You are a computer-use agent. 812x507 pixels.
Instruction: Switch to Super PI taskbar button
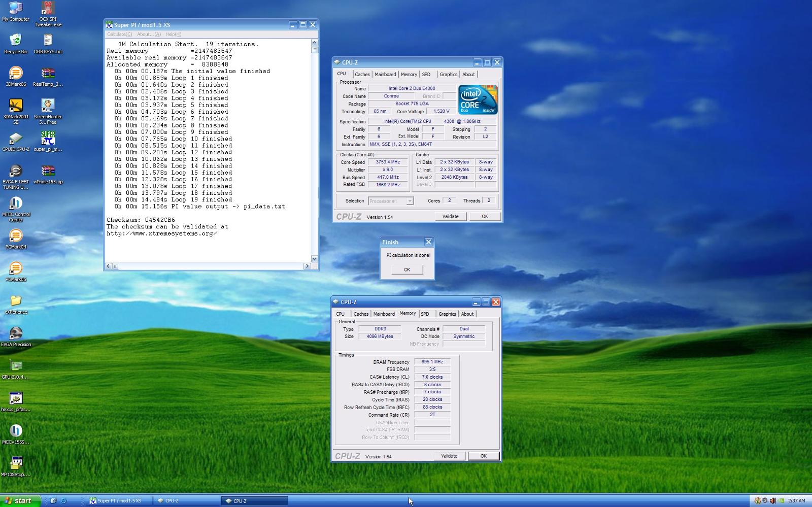tap(119, 500)
